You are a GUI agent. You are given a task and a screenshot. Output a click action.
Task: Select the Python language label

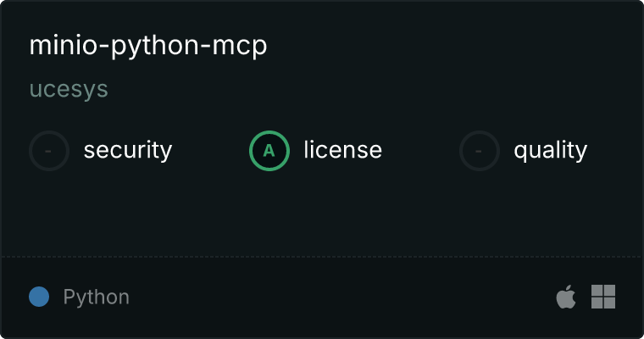pyautogui.click(x=97, y=297)
